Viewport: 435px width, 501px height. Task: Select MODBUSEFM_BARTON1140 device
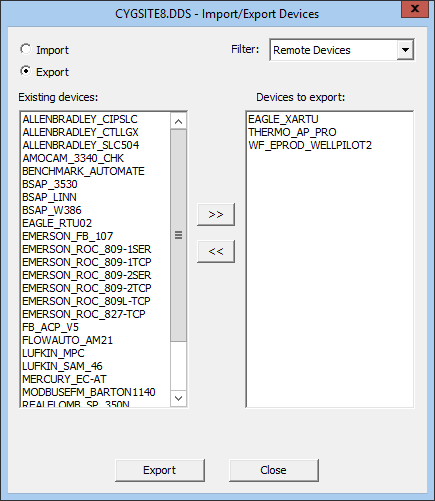coord(96,392)
